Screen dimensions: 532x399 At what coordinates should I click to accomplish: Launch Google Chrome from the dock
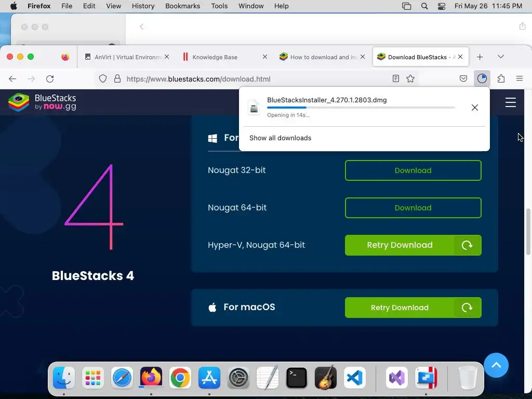coord(180,378)
